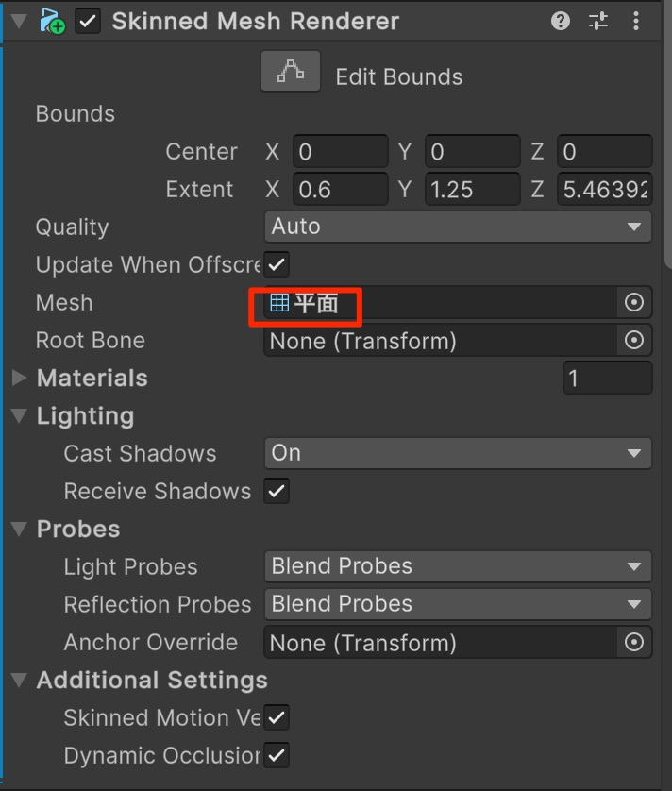The width and height of the screenshot is (672, 791).
Task: Collapse the Additional Settings section
Action: click(19, 680)
